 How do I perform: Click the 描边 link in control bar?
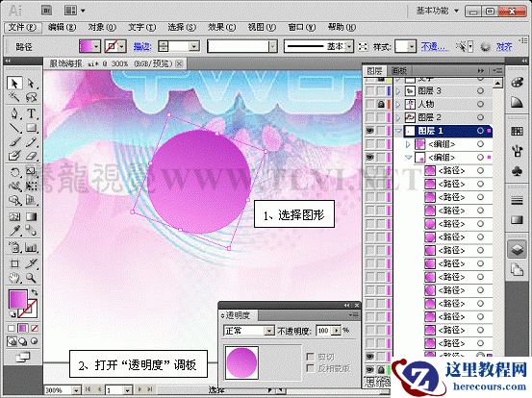click(x=142, y=46)
